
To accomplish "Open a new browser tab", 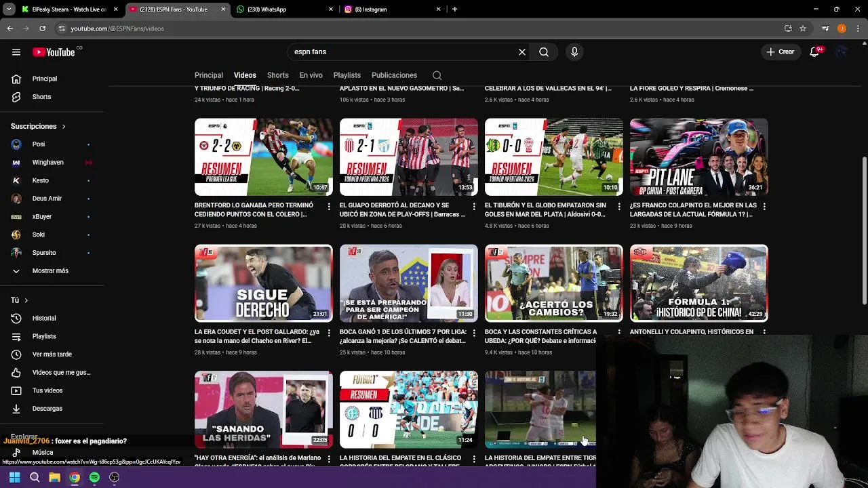I will tap(454, 9).
